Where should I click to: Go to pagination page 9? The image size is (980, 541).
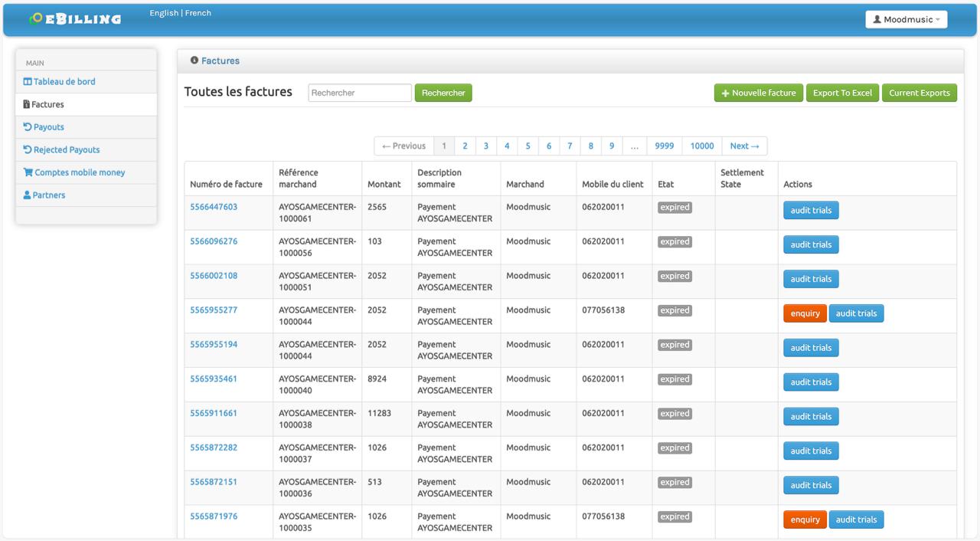pyautogui.click(x=612, y=146)
